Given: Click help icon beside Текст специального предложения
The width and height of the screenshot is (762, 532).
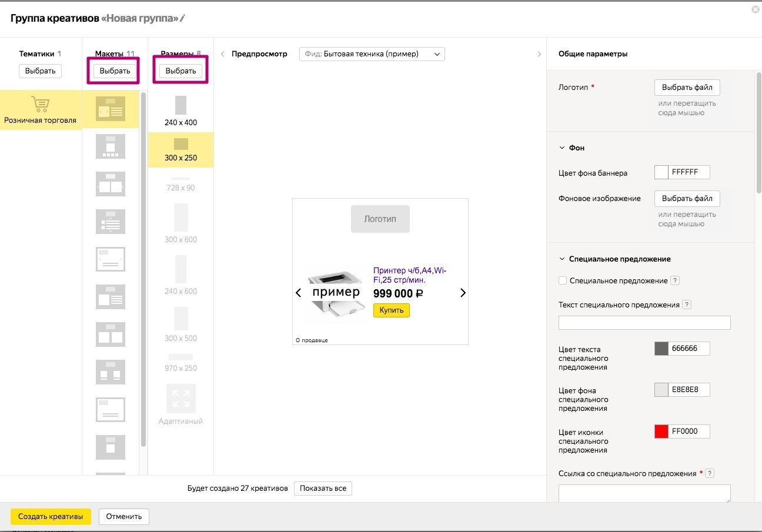Looking at the screenshot, I should click(687, 305).
